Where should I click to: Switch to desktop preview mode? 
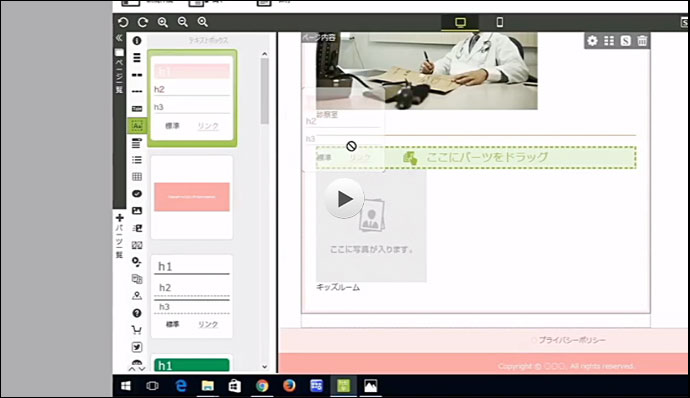coord(460,22)
